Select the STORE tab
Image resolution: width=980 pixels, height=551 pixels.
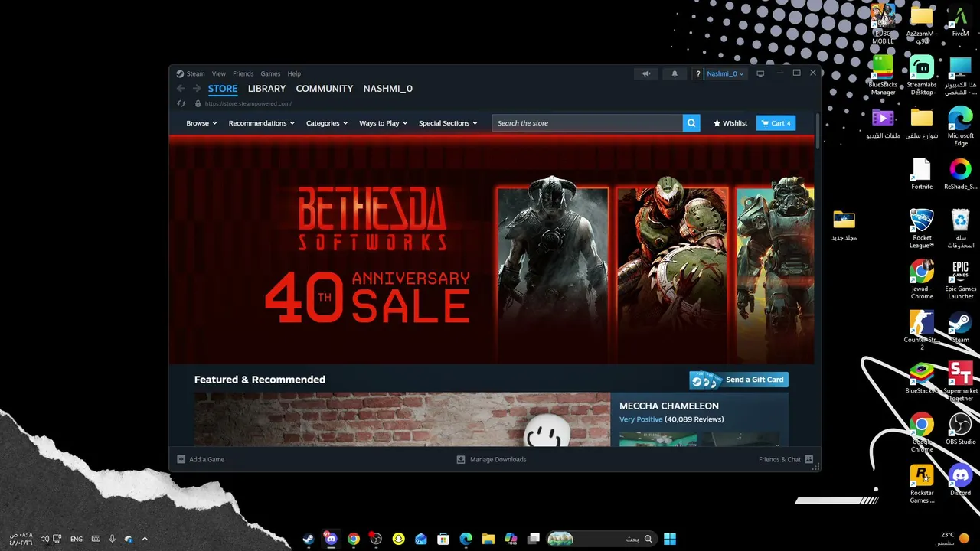click(x=223, y=89)
